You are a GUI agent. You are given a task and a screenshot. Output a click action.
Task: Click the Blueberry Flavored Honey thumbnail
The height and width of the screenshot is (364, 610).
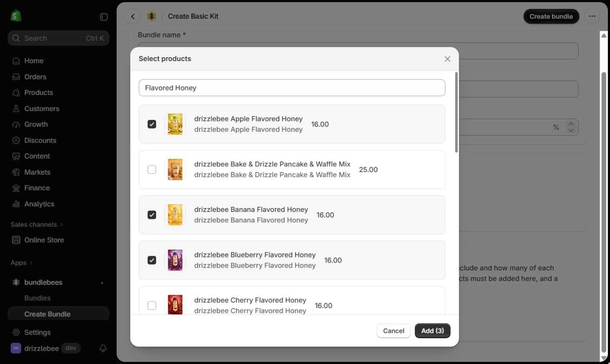[175, 260]
